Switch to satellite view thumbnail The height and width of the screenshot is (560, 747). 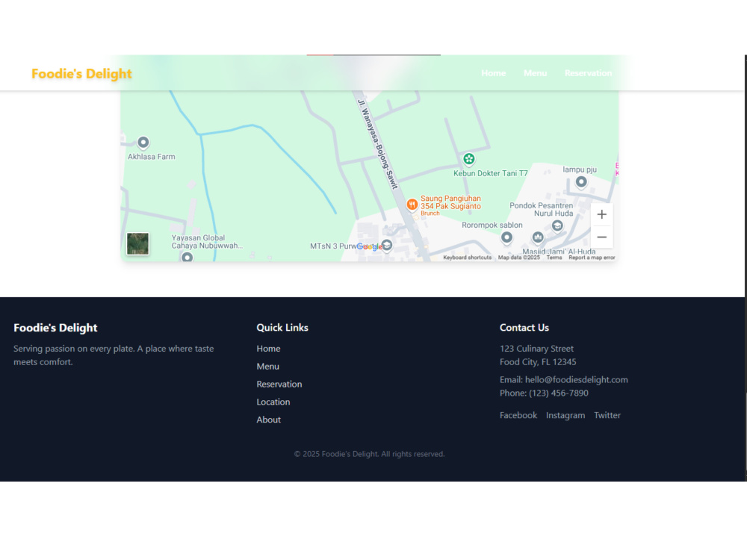pos(137,244)
